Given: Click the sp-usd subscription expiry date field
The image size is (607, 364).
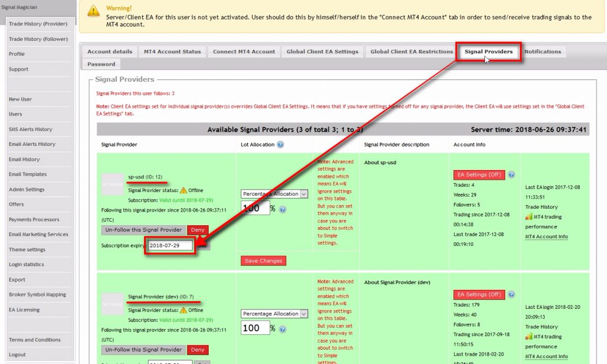Looking at the screenshot, I should point(171,245).
